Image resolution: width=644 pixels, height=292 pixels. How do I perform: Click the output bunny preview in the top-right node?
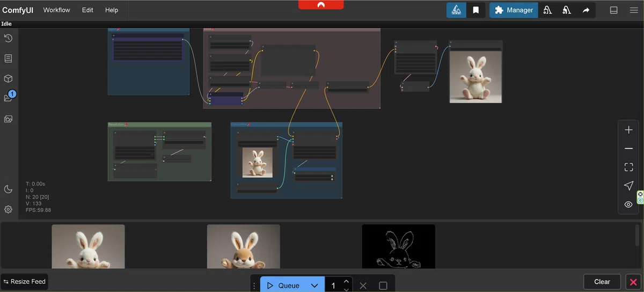(x=475, y=77)
